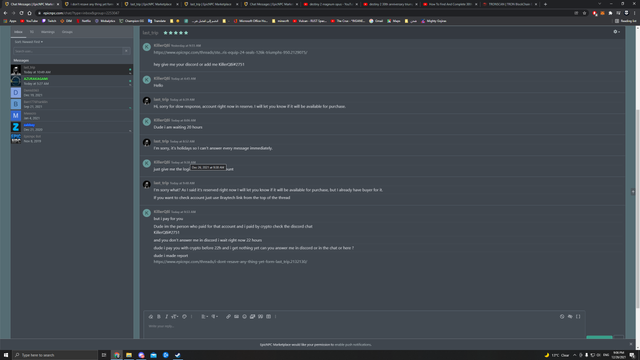This screenshot has width=640, height=360.
Task: Open the Twitch bookmark
Action: (49, 21)
